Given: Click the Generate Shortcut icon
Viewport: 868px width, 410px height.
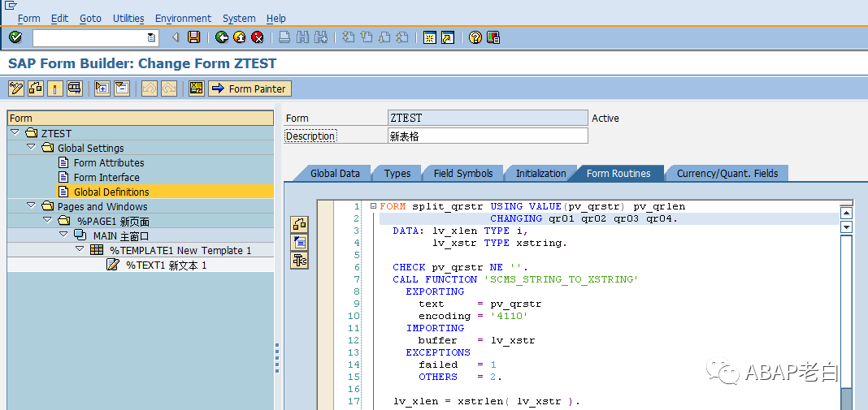Looking at the screenshot, I should click(x=447, y=37).
